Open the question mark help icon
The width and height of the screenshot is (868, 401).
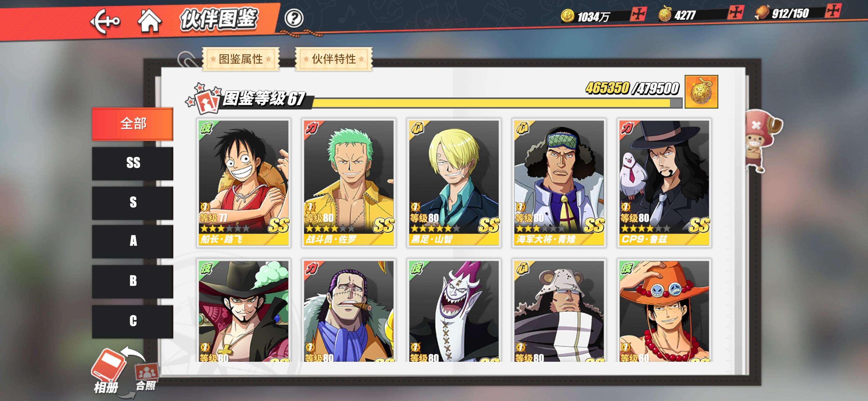294,18
